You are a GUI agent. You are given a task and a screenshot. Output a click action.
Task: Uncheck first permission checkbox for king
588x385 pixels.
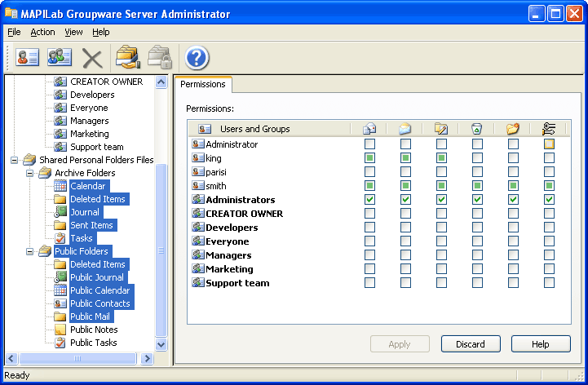pyautogui.click(x=369, y=158)
